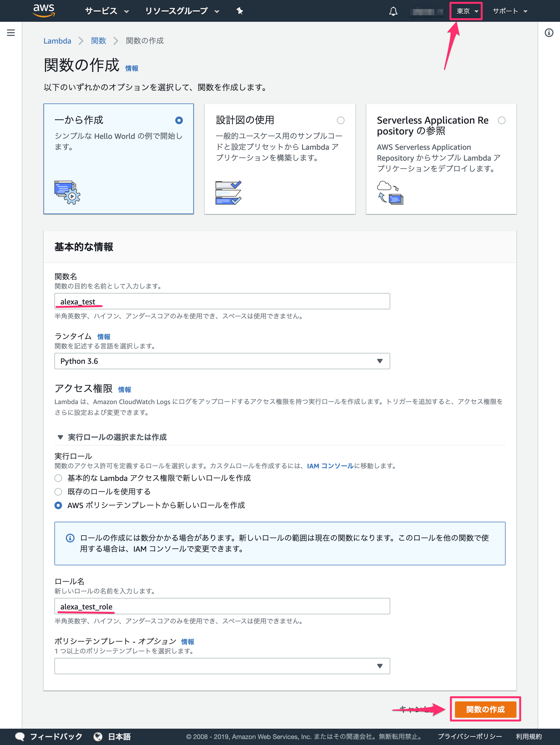This screenshot has height=745, width=560.
Task: Click the feedback speech bubble icon
Action: 20,737
